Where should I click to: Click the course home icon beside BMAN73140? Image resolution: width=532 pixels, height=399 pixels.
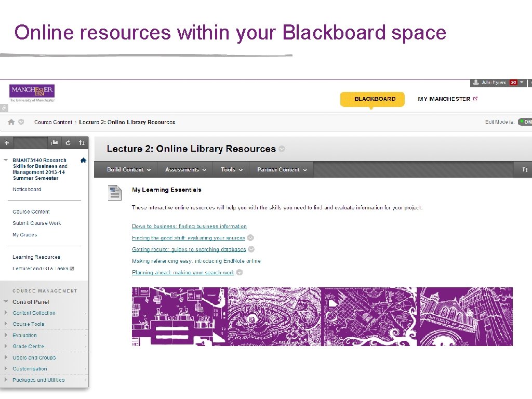84,160
